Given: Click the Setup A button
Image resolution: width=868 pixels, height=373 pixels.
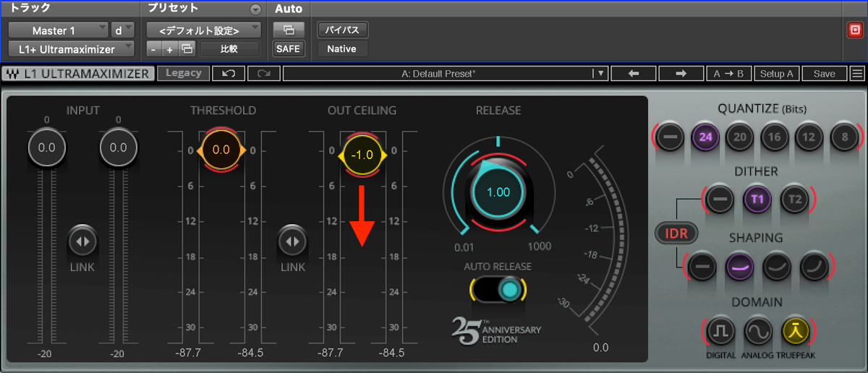Looking at the screenshot, I should (776, 73).
